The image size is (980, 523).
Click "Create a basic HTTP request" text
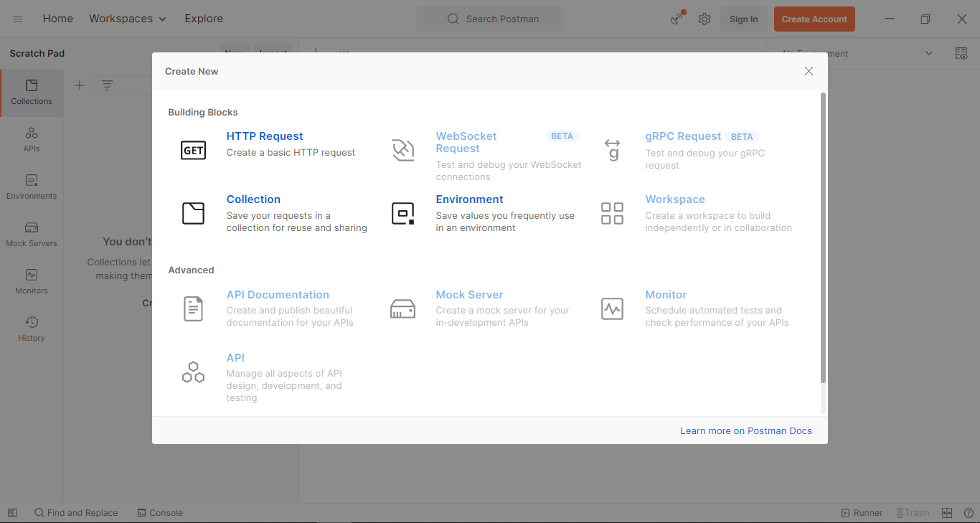(x=291, y=153)
